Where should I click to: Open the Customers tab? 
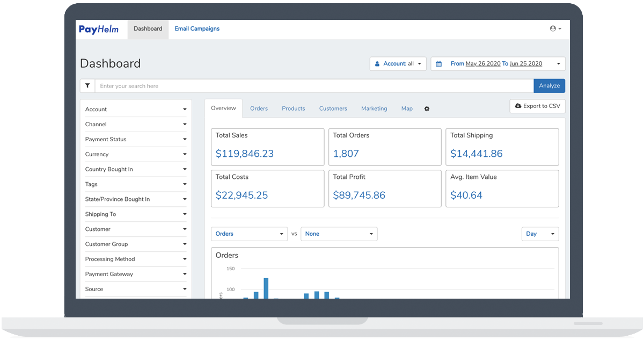pyautogui.click(x=333, y=108)
